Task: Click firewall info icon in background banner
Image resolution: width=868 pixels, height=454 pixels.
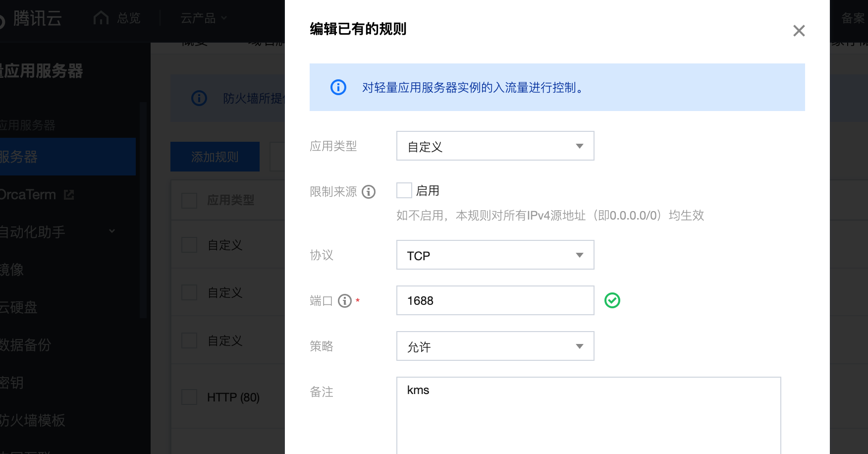Action: pos(199,98)
